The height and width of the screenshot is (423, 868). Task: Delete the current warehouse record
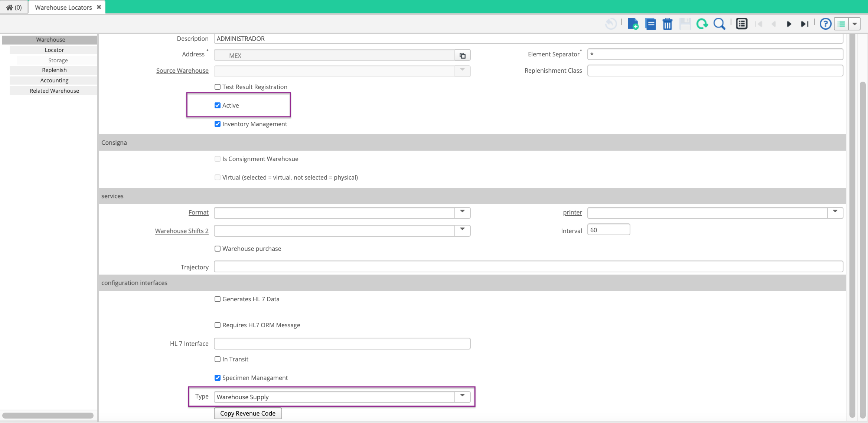pos(667,23)
